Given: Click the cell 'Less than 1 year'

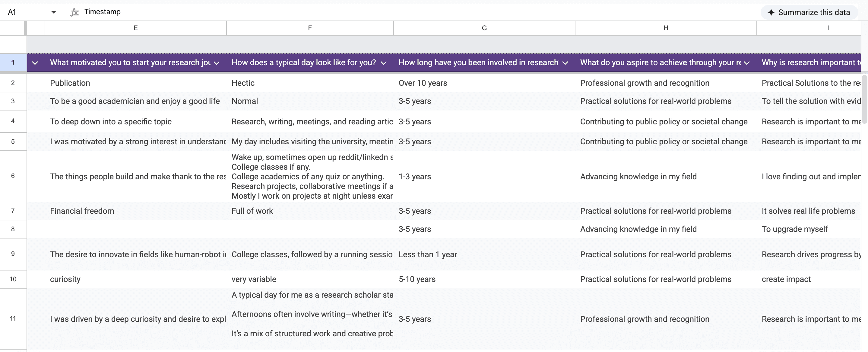Looking at the screenshot, I should (x=484, y=254).
